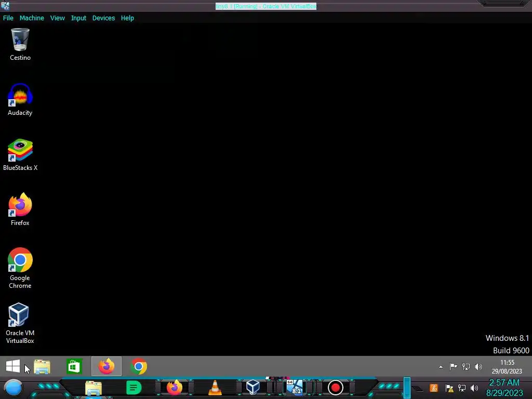
Task: Select the Audacity desktop shortcut
Action: pyautogui.click(x=20, y=99)
